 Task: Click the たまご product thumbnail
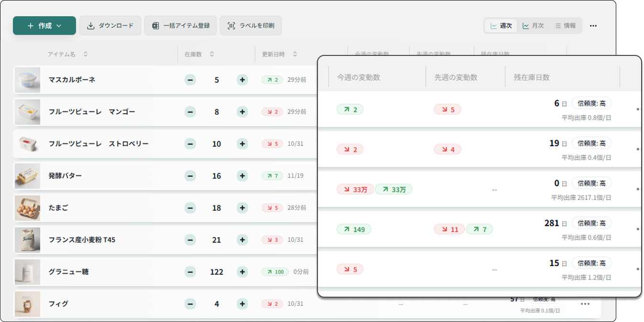tap(27, 208)
